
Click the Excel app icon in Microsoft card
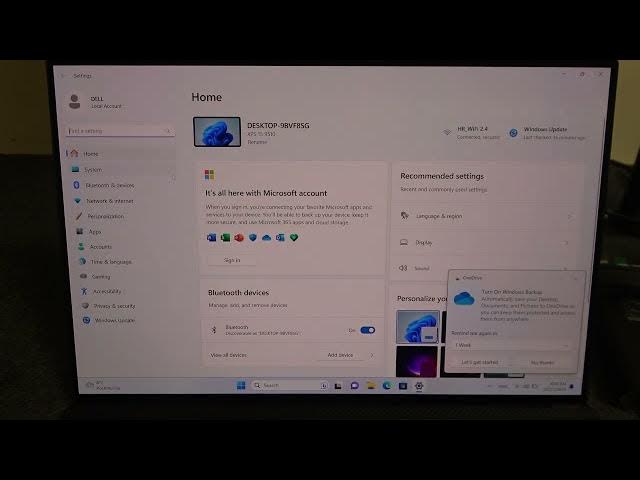(x=225, y=237)
